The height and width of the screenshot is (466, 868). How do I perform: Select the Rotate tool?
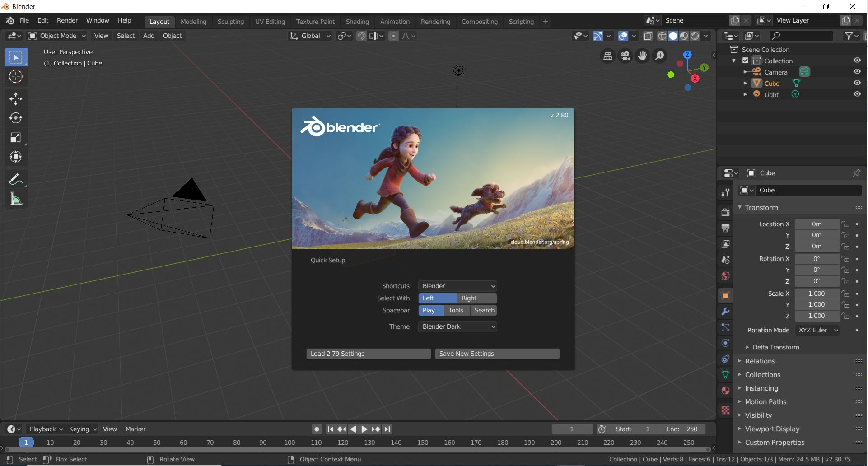pos(16,118)
